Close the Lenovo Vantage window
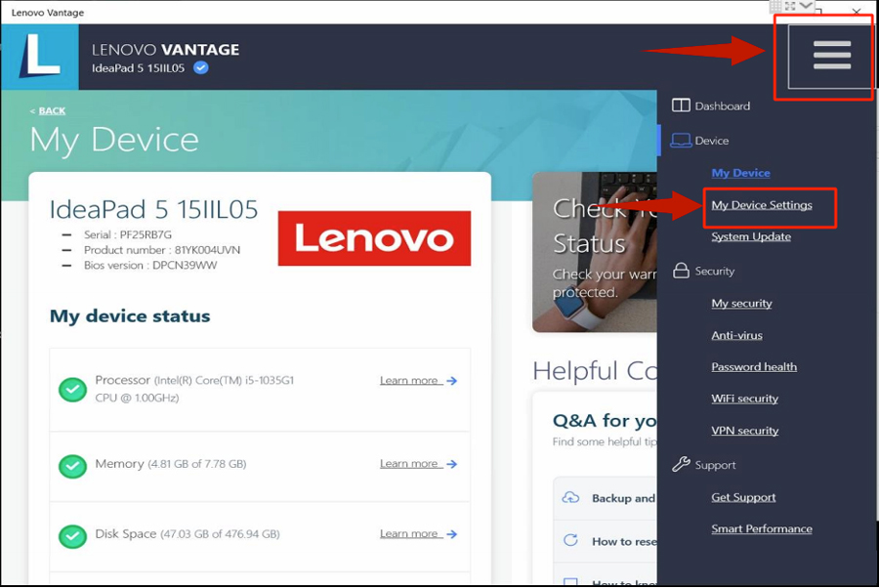 coord(856,10)
